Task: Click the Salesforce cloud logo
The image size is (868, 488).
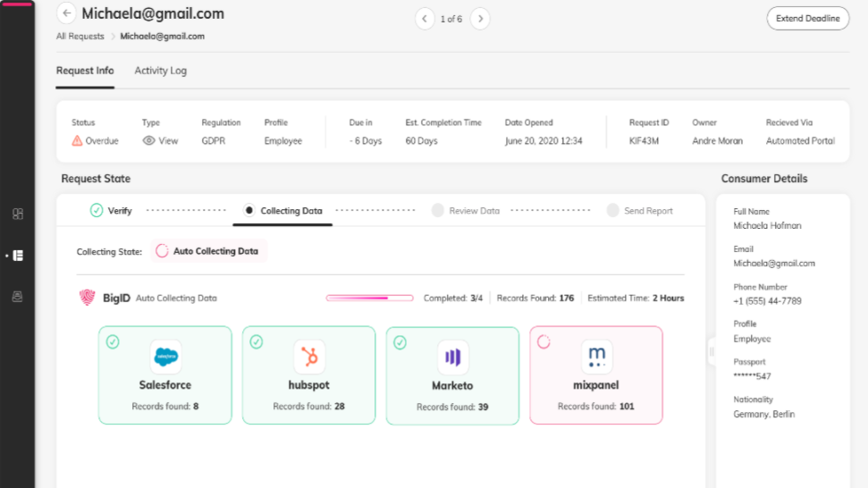Action: tap(165, 357)
